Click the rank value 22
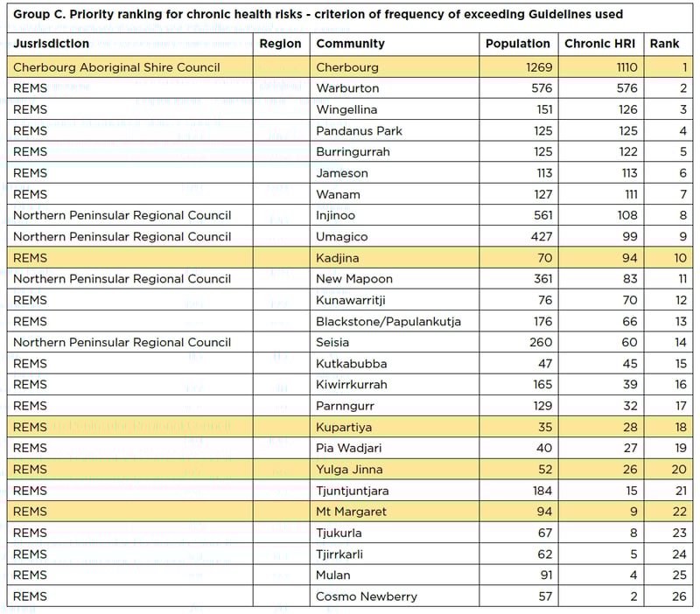Image resolution: width=700 pixels, height=614 pixels. pyautogui.click(x=680, y=512)
